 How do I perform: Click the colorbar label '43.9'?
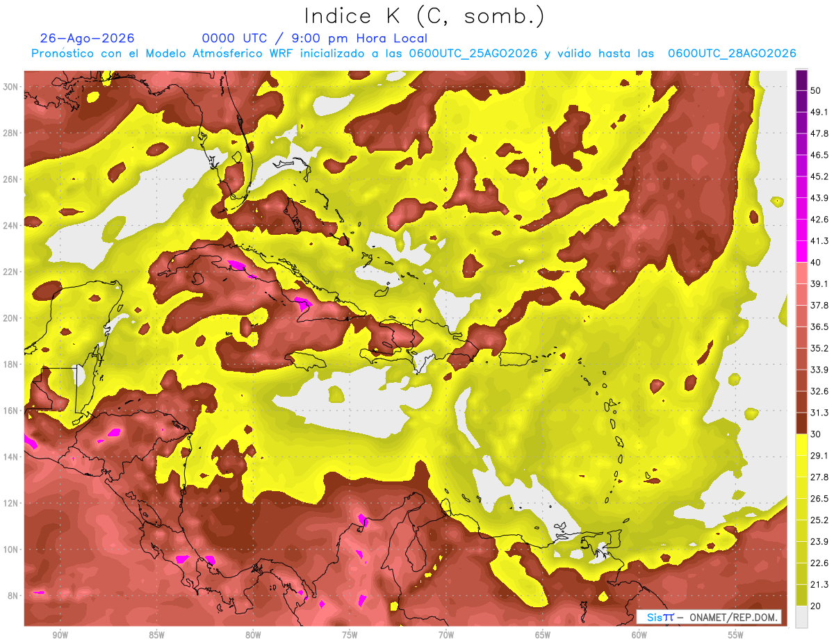click(x=819, y=198)
